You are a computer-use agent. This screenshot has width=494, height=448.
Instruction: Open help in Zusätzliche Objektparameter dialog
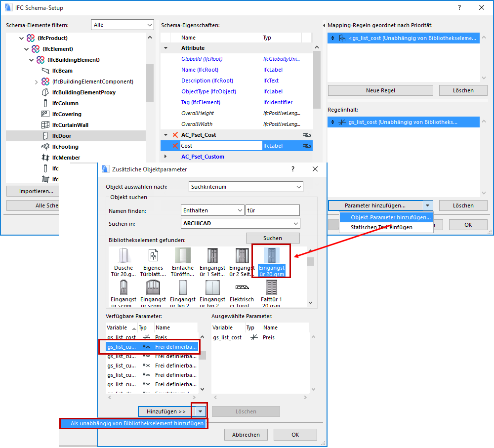[293, 169]
